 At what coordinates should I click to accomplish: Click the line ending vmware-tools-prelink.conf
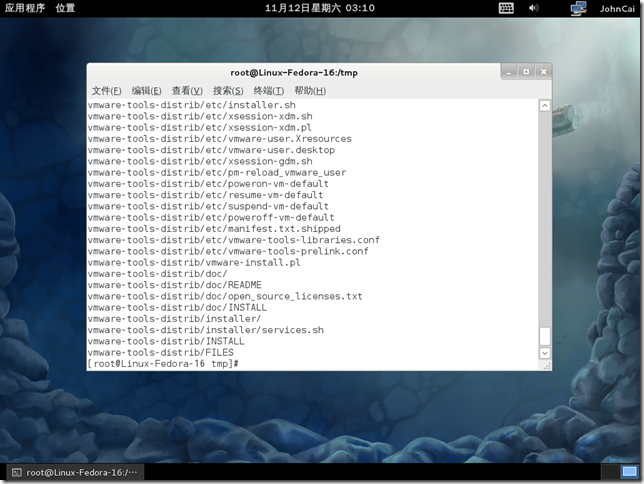pyautogui.click(x=228, y=251)
